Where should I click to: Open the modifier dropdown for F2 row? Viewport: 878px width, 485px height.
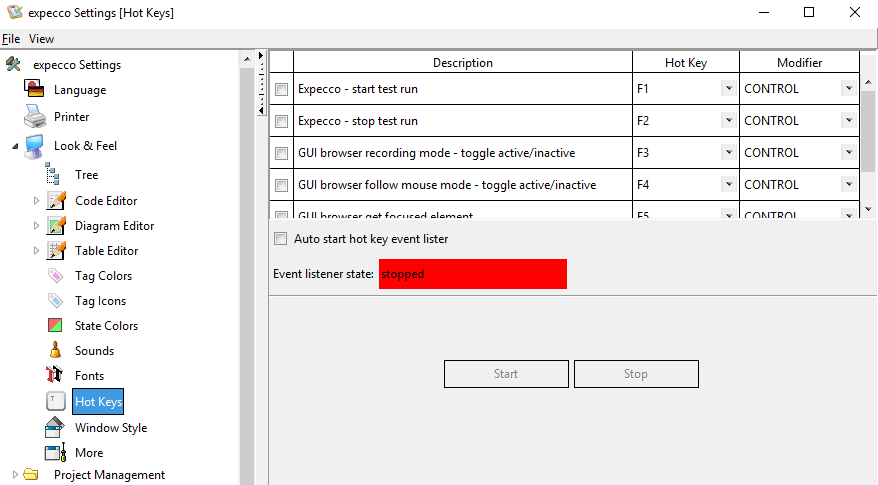click(x=848, y=121)
